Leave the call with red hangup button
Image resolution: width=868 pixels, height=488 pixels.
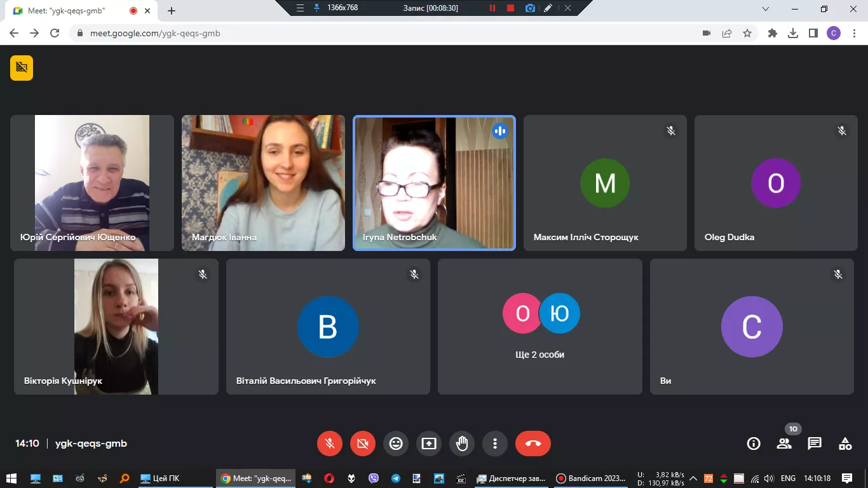tap(532, 444)
